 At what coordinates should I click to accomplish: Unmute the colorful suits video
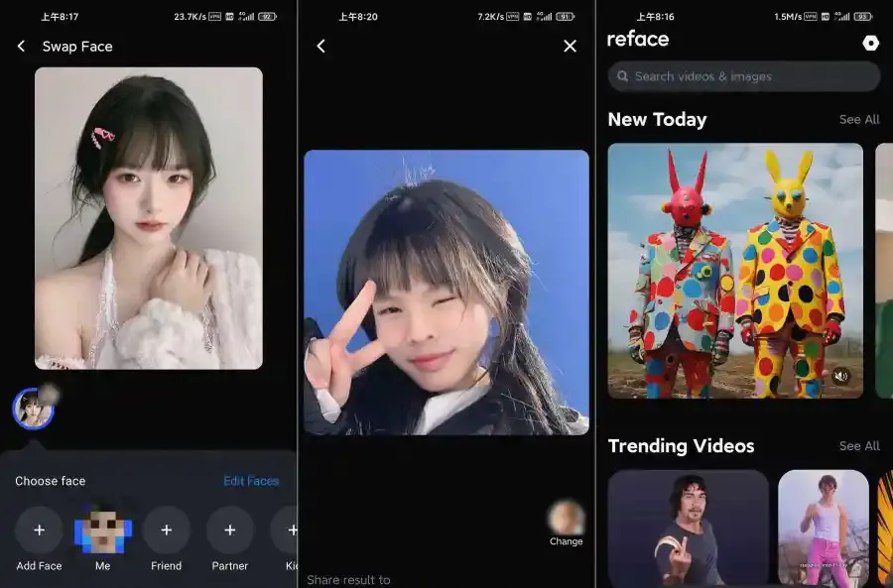point(841,376)
